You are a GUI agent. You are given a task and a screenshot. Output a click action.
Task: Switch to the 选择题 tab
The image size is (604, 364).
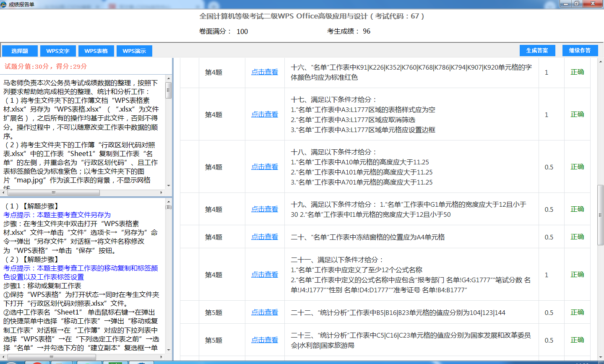click(x=20, y=51)
